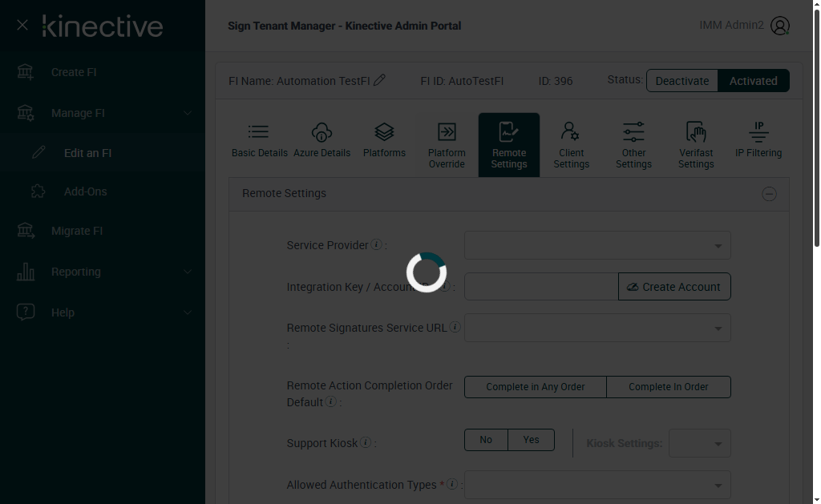Screen dimensions: 821x504
Task: Switch to the Remote Settings tab
Action: click(x=509, y=145)
